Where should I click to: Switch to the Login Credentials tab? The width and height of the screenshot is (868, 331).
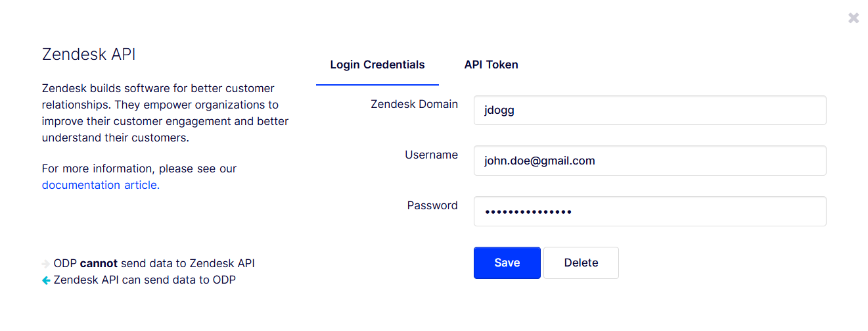(377, 64)
